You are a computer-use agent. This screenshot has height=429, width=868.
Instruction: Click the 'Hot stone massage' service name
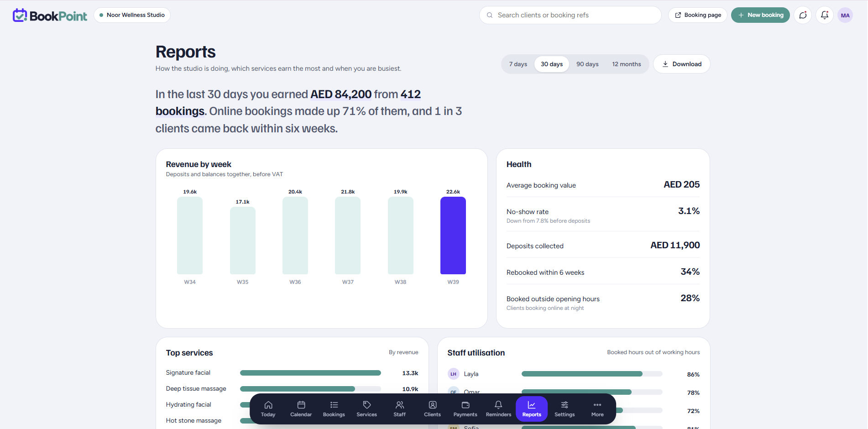click(193, 421)
